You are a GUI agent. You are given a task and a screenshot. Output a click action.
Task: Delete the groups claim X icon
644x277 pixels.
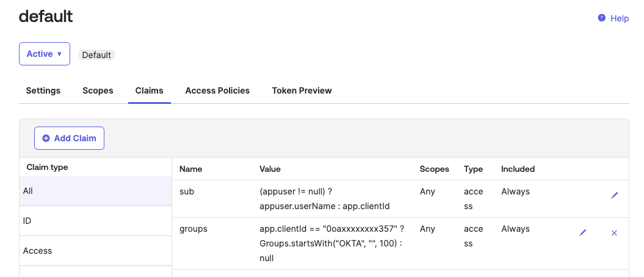[614, 233]
